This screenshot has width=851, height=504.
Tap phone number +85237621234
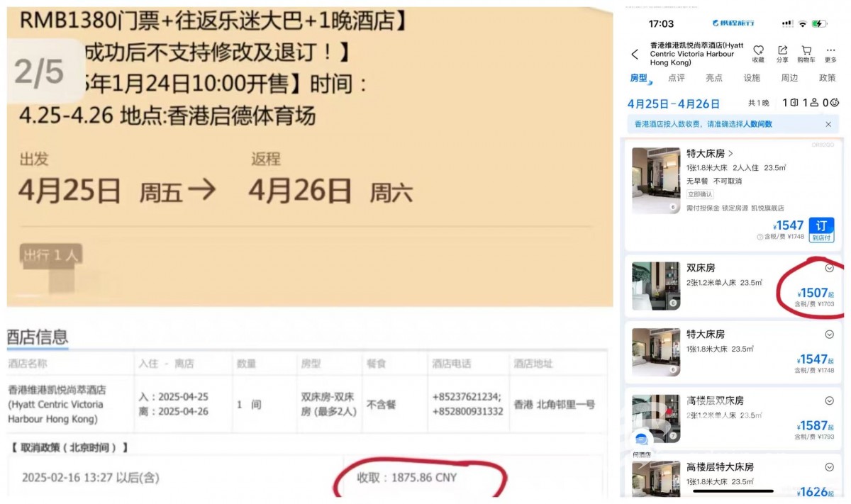[x=467, y=396]
